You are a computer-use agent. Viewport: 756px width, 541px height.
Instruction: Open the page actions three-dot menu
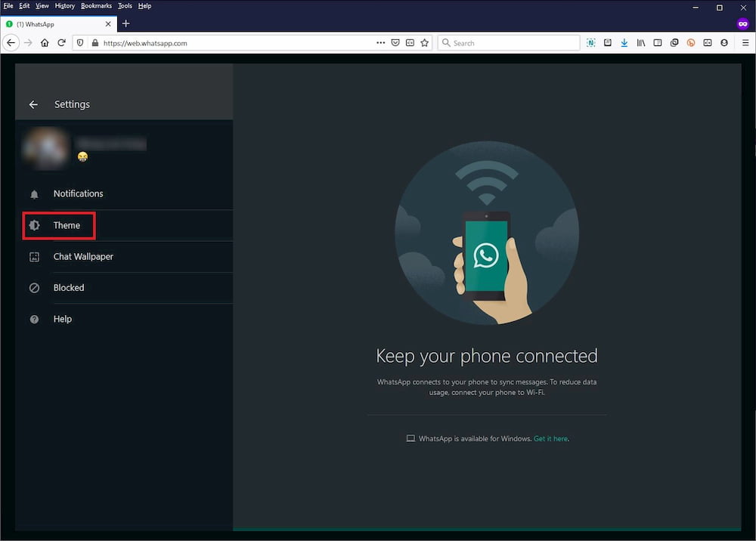coord(380,43)
